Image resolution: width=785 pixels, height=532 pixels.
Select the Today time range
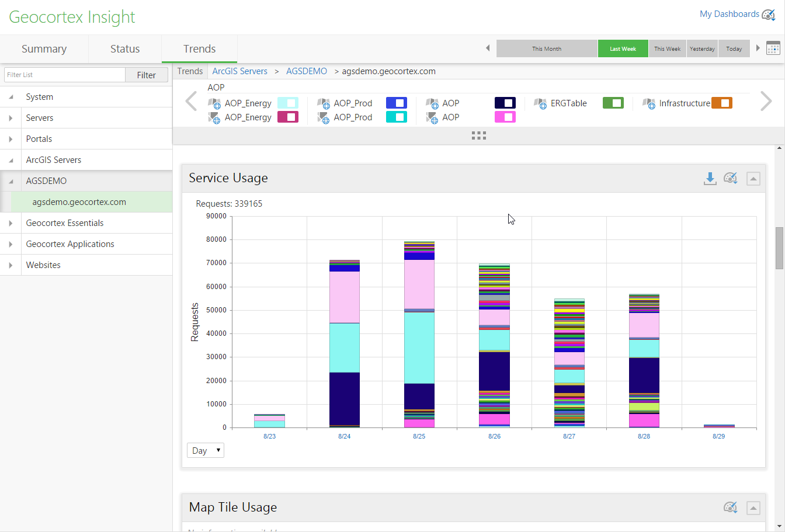coord(734,48)
